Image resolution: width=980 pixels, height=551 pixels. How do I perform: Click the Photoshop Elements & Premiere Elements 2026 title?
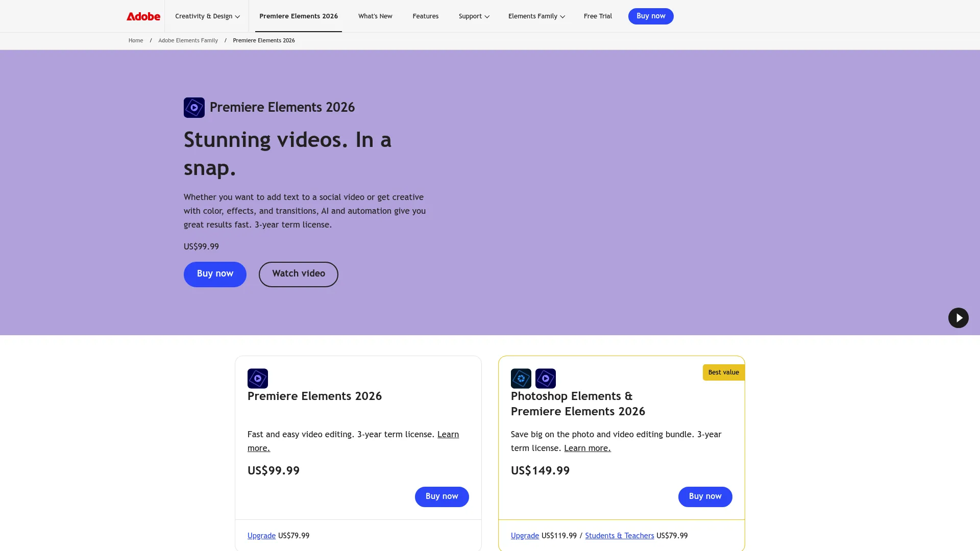click(x=578, y=404)
